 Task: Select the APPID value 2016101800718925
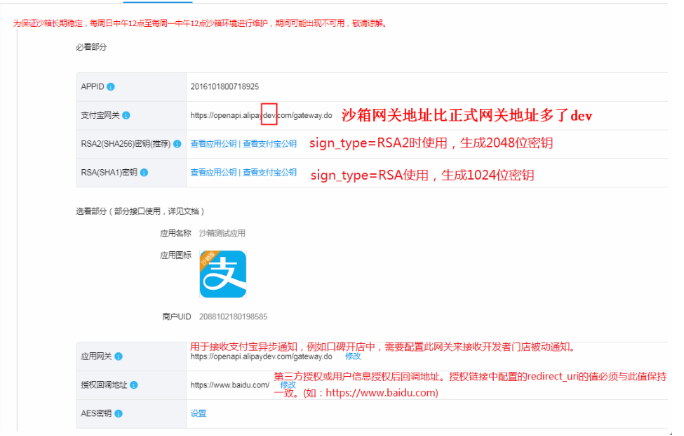(225, 86)
